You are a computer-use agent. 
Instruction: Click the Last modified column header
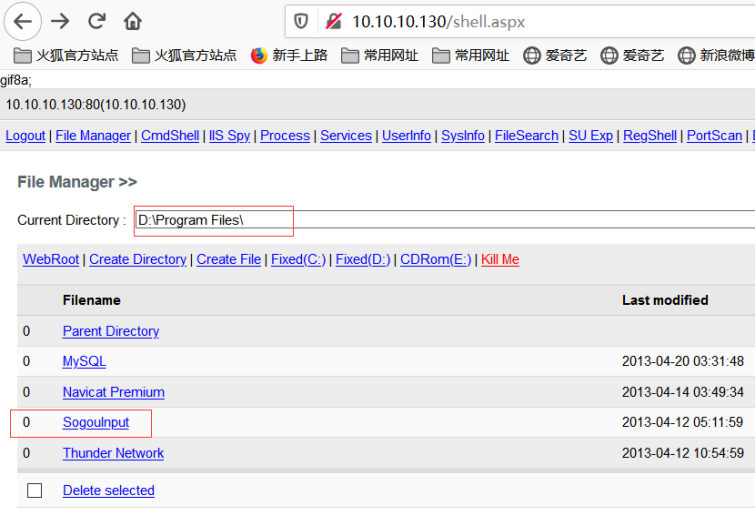[665, 300]
